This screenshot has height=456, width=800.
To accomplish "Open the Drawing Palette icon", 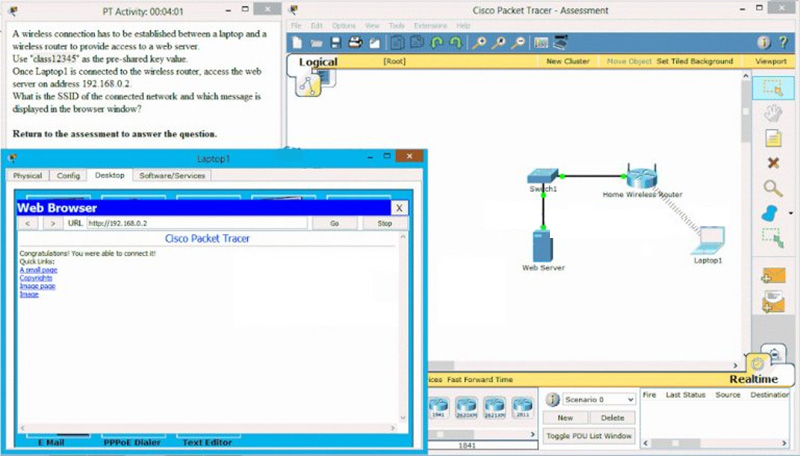I will (x=541, y=43).
